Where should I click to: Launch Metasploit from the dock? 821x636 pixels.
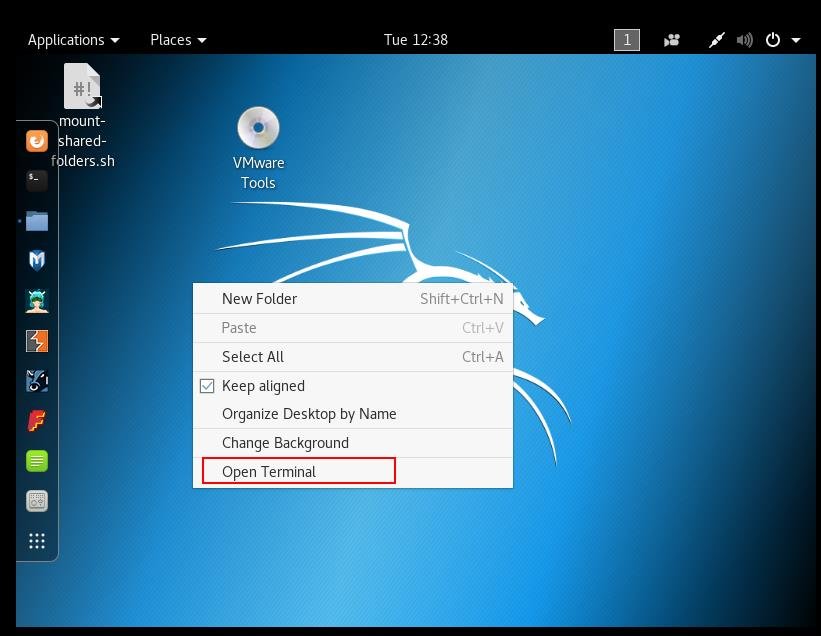point(37,261)
